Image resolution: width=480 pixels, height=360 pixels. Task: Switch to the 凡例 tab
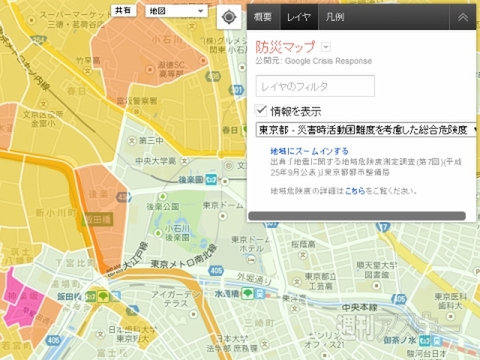335,17
